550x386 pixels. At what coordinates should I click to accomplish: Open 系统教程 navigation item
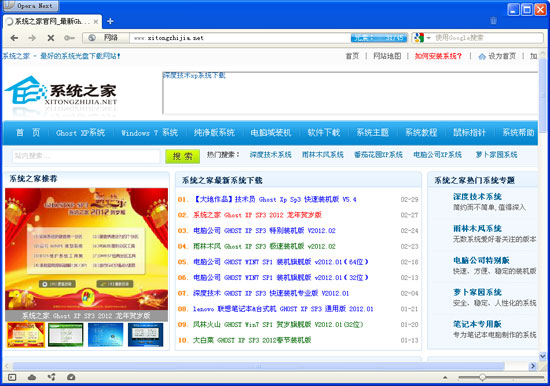click(421, 133)
